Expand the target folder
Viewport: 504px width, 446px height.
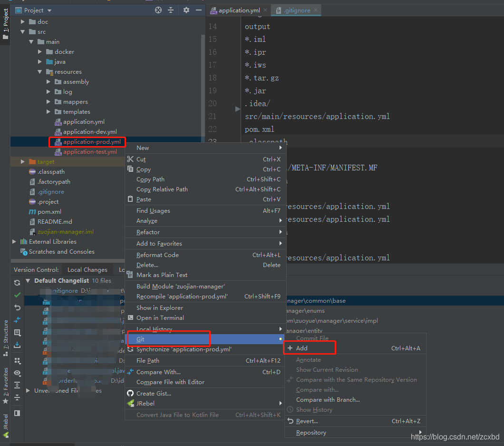22,161
